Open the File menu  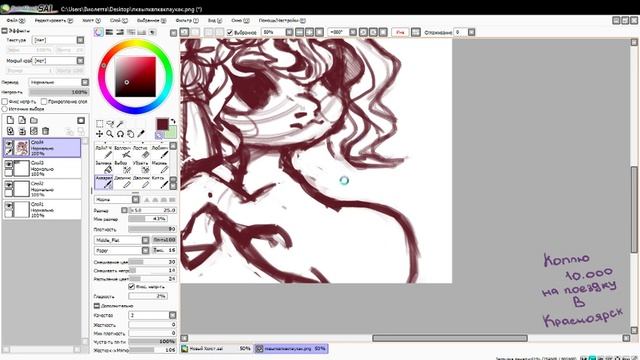(16, 20)
